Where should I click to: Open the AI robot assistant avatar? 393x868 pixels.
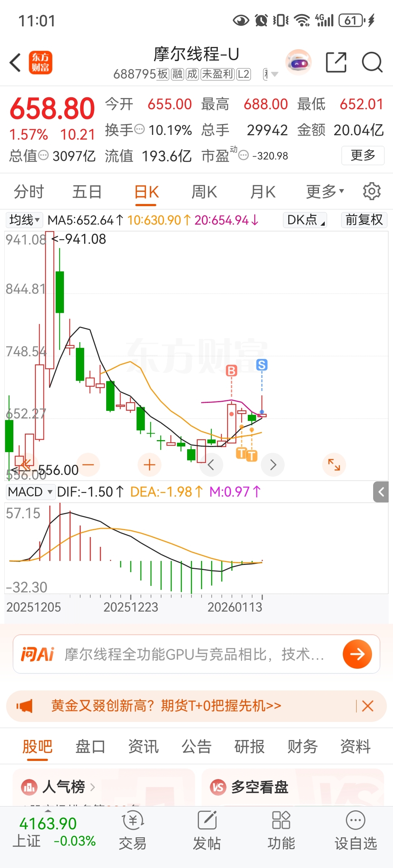click(x=298, y=62)
